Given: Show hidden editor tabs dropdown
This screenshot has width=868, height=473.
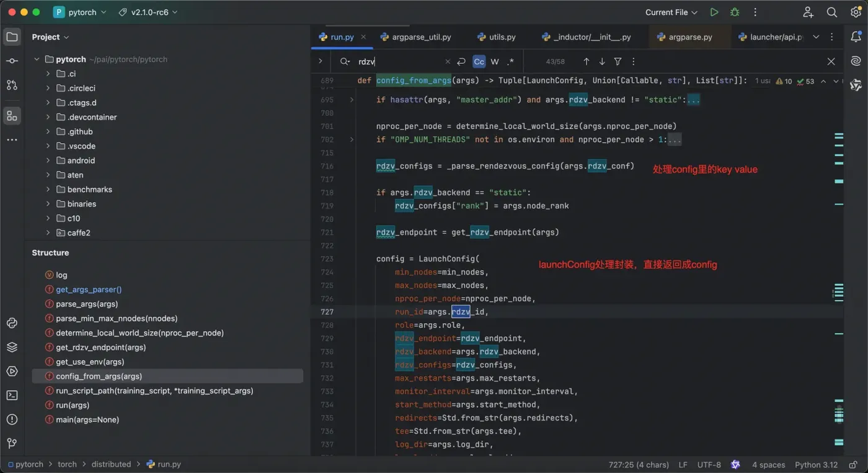Looking at the screenshot, I should point(816,37).
